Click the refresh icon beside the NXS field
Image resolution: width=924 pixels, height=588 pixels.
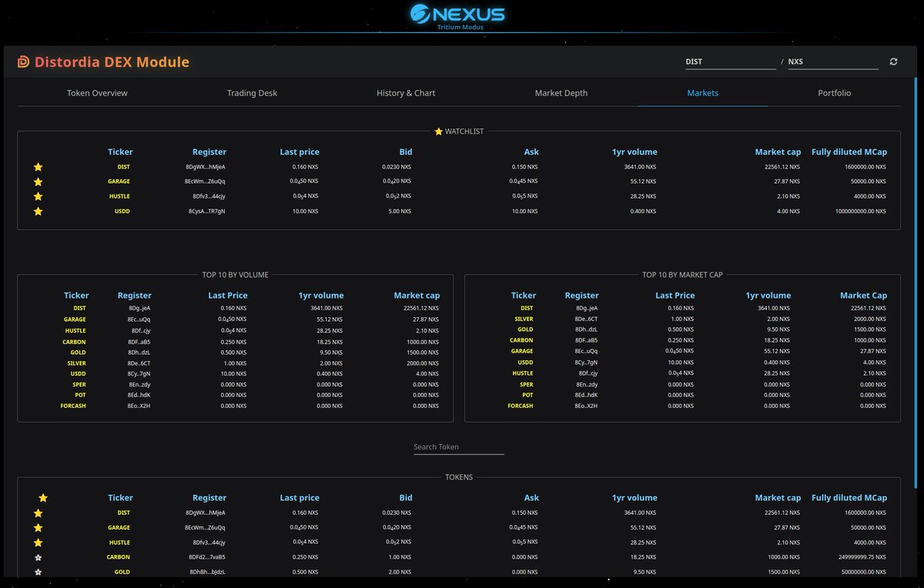tap(893, 62)
